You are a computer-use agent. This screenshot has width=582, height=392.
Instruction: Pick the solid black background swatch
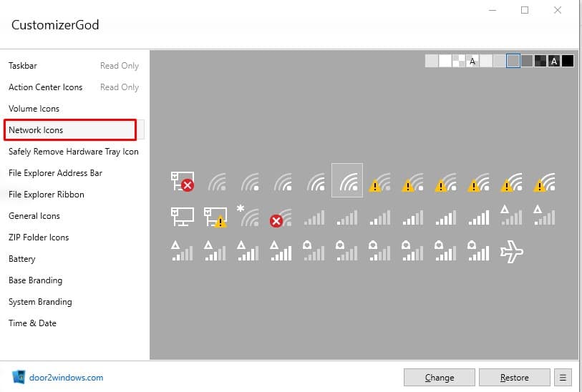pyautogui.click(x=568, y=61)
